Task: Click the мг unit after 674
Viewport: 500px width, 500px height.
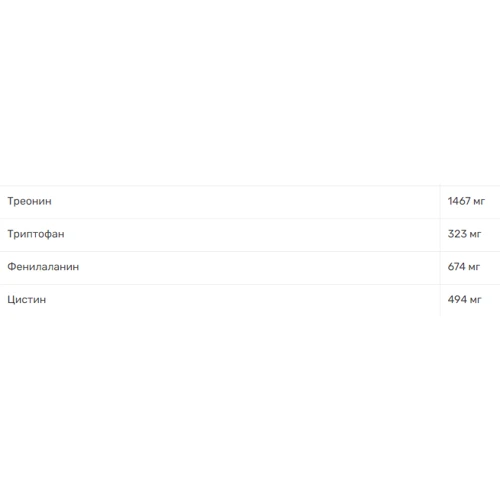Action: point(474,267)
